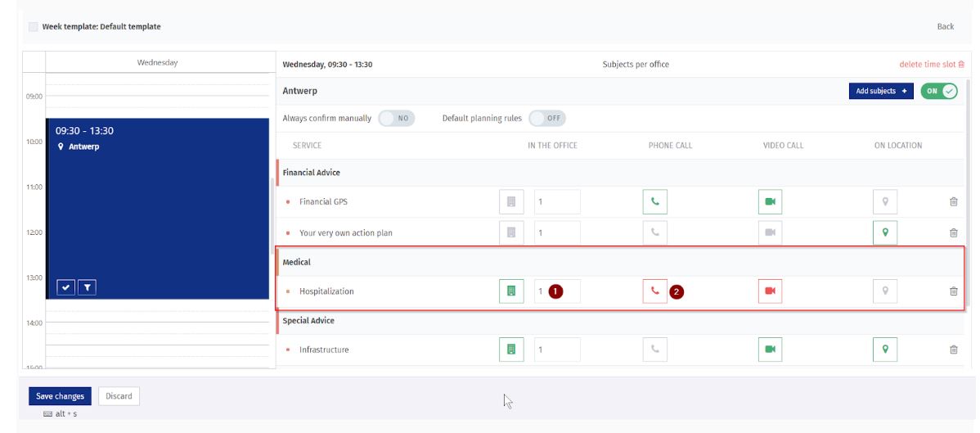Click the in-office number field for Infrastructure
980x433 pixels.
pos(557,350)
